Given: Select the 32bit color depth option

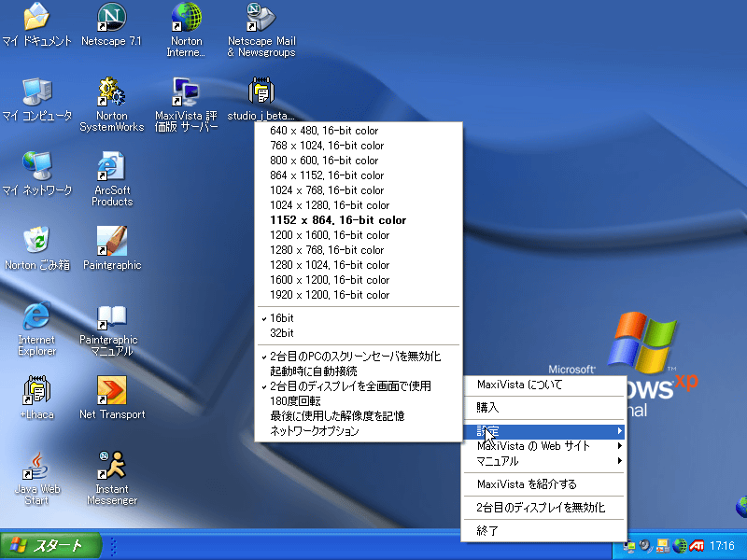Looking at the screenshot, I should pos(359,333).
